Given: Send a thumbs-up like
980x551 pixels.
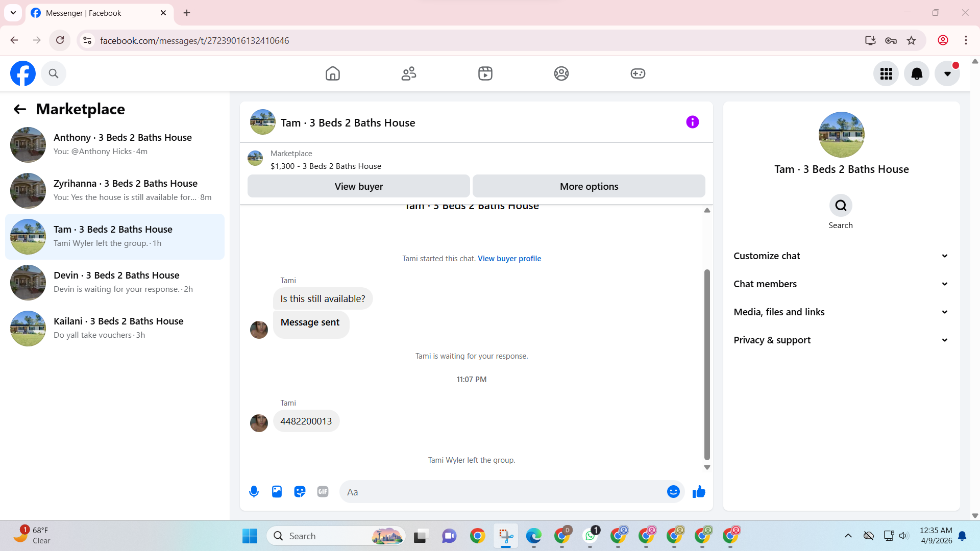Looking at the screenshot, I should (699, 492).
